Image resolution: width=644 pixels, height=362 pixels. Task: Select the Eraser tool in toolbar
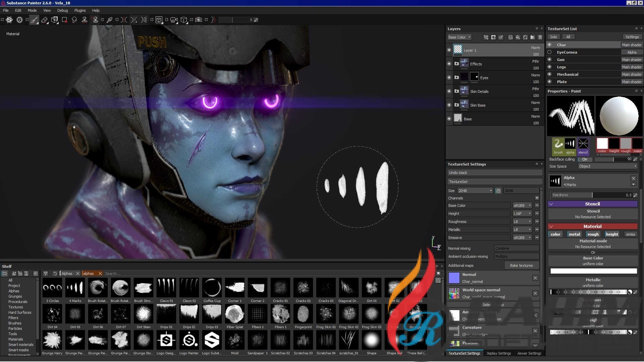point(44,20)
